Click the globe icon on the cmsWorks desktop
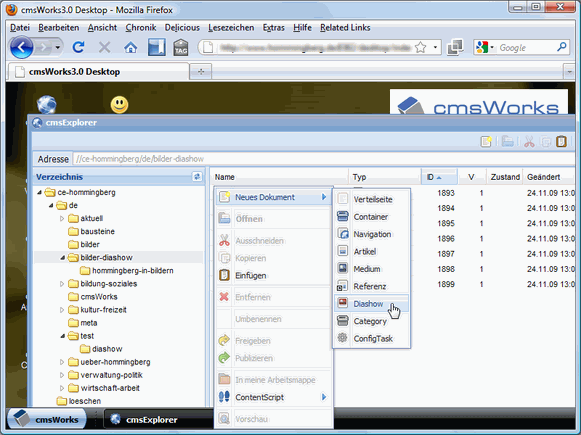581x435 pixels. (47, 104)
